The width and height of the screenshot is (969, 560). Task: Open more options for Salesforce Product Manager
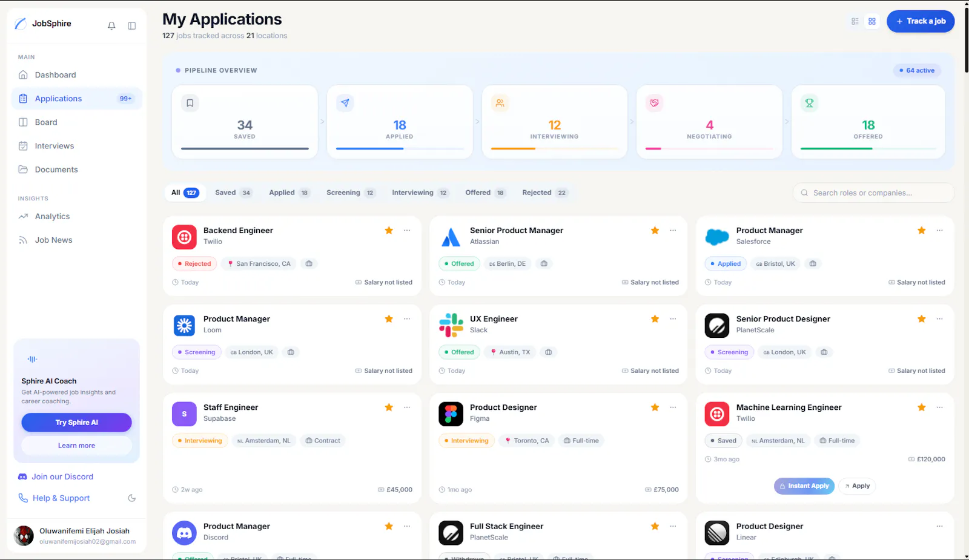(939, 231)
